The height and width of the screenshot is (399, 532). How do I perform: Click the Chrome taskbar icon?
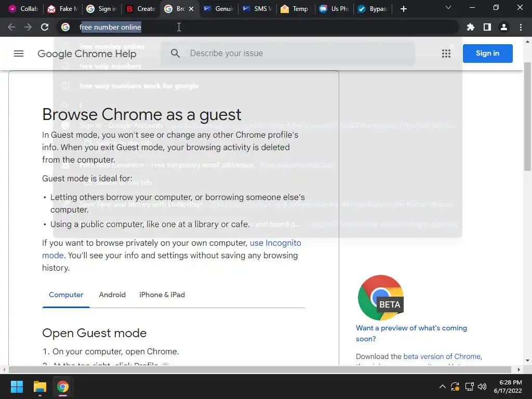coord(63,387)
